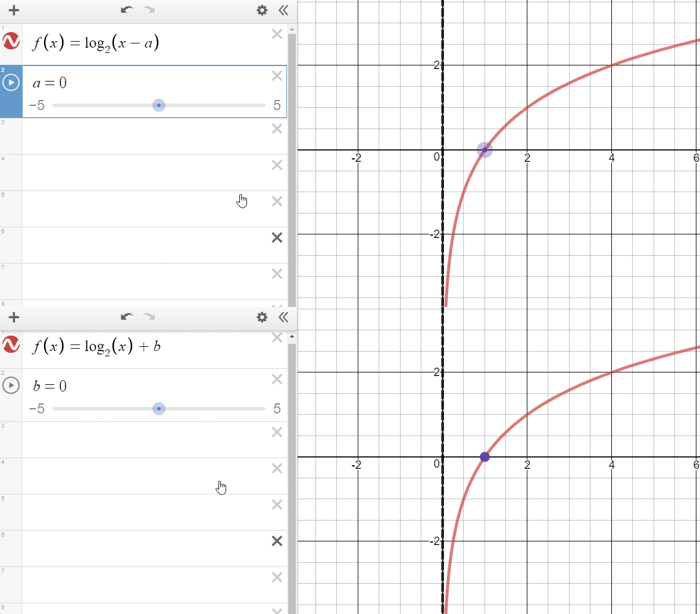Click empty expression row 4 in the bottom list
The width and height of the screenshot is (700, 614).
pos(155,476)
